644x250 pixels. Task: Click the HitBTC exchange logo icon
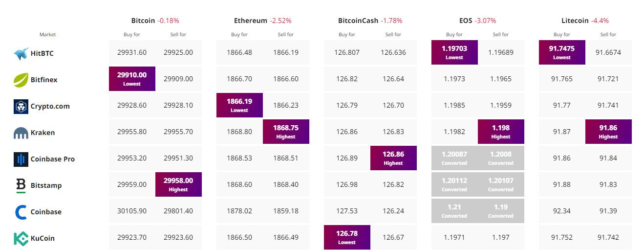[21, 53]
